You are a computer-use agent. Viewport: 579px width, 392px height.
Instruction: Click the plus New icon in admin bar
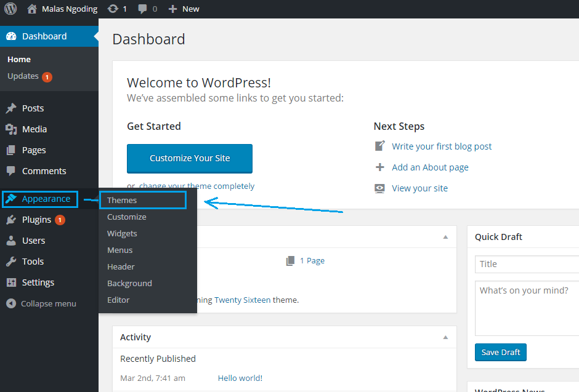point(173,9)
